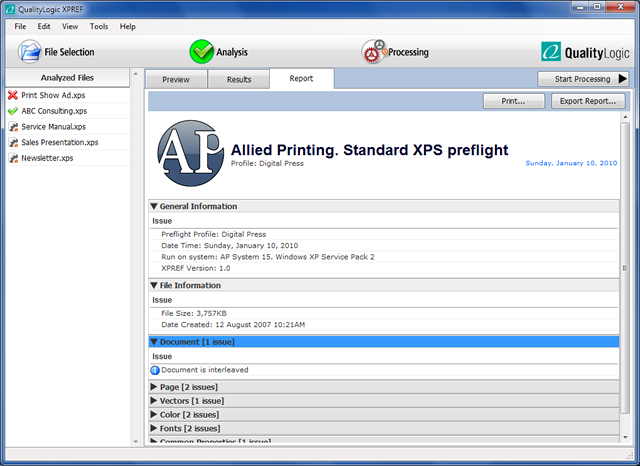640x466 pixels.
Task: Go to the Analysis step label
Action: [232, 52]
